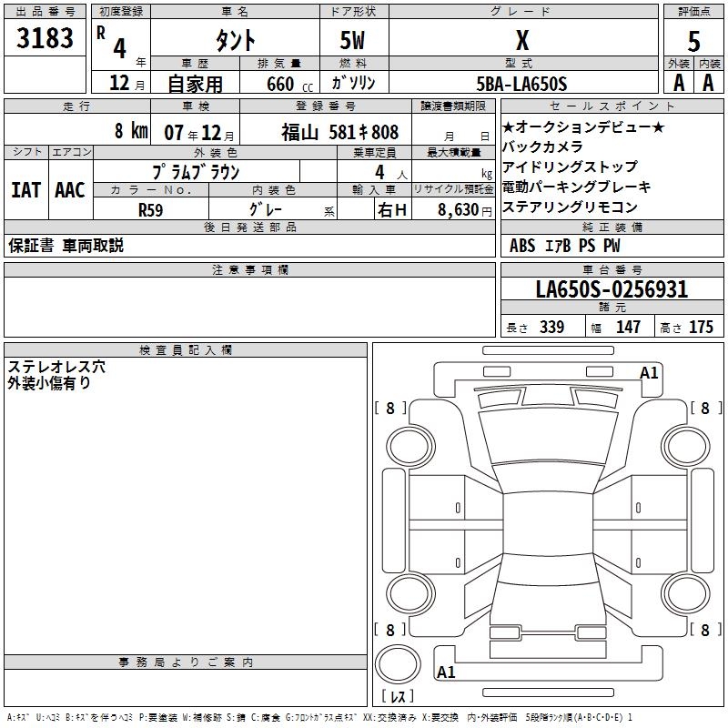Click interior color グレー
Viewport: 728px width, 728px height.
pos(266,209)
